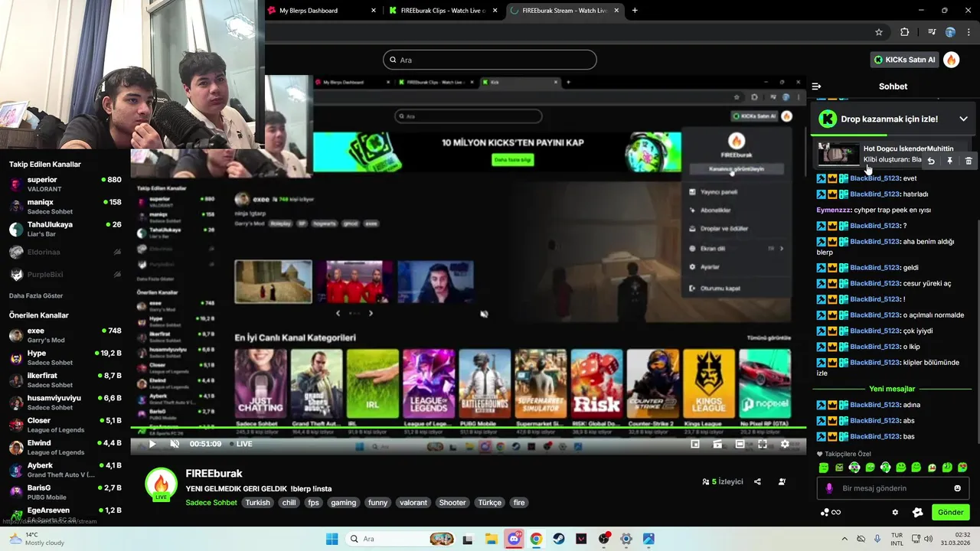The image size is (980, 551).
Task: Select the valorant stream tag
Action: (x=413, y=503)
